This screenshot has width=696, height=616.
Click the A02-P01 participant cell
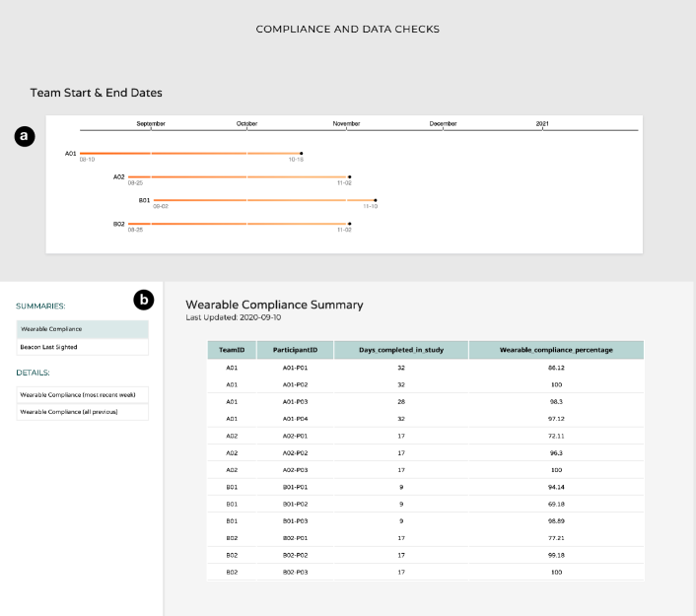click(x=296, y=436)
